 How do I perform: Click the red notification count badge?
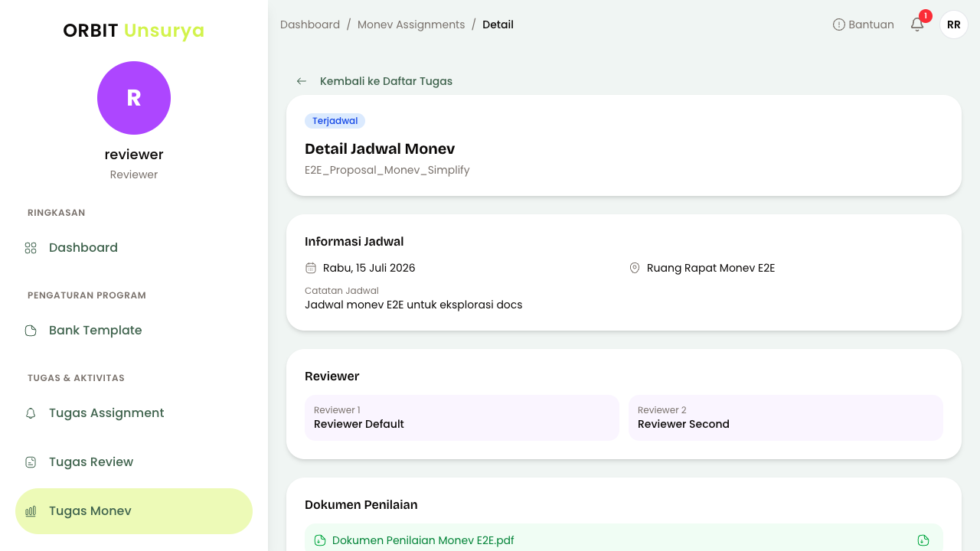click(926, 16)
